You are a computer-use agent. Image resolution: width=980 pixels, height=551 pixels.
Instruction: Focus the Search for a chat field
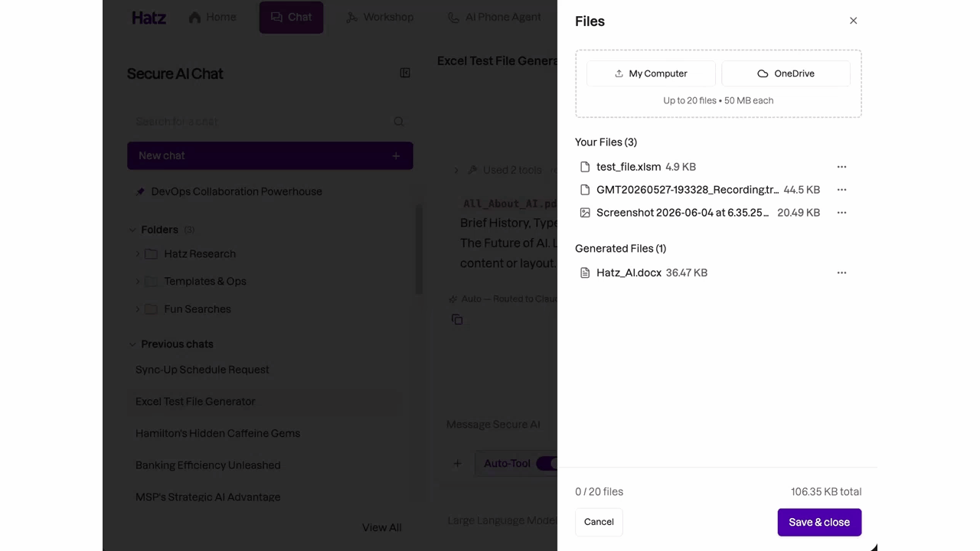260,122
